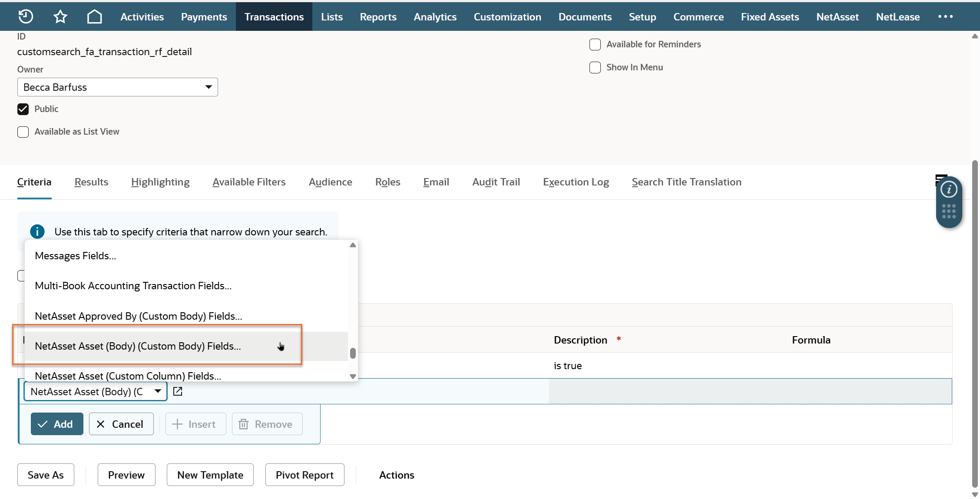Click the info help icon on the right
Image resolution: width=980 pixels, height=499 pixels.
949,189
